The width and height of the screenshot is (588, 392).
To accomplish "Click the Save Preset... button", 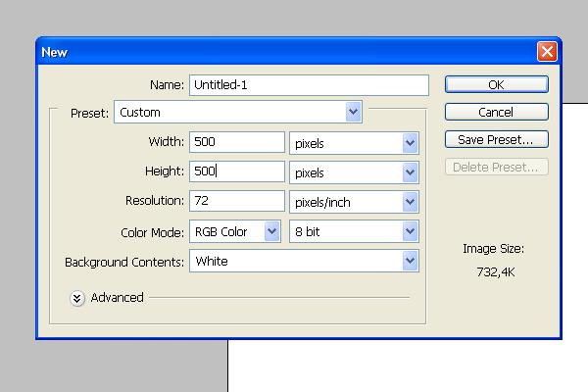I will (x=496, y=140).
